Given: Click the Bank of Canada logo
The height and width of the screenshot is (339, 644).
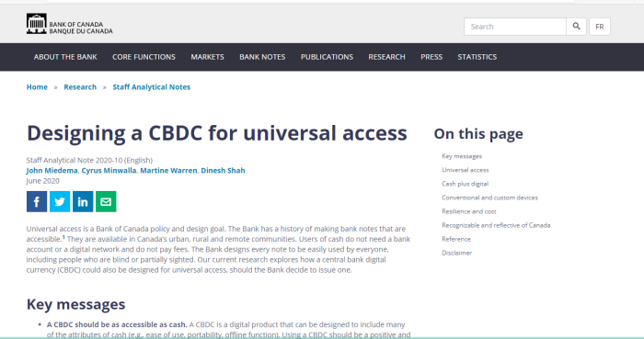Looking at the screenshot, I should [69, 24].
